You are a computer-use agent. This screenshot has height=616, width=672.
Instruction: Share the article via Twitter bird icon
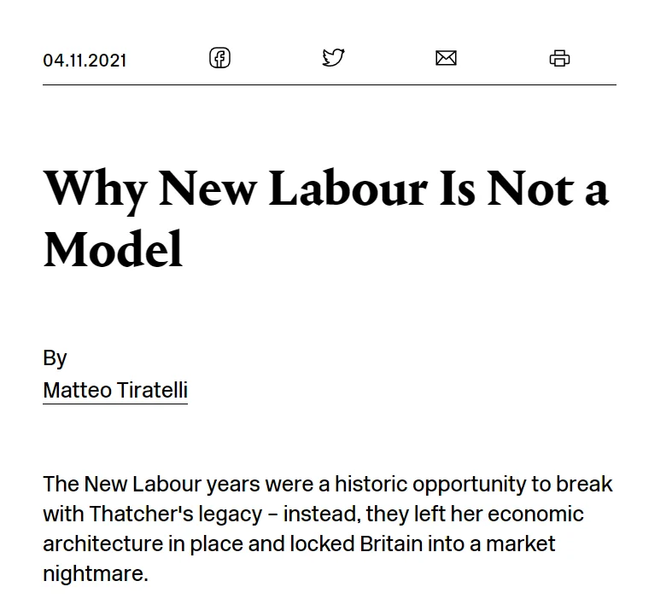333,57
